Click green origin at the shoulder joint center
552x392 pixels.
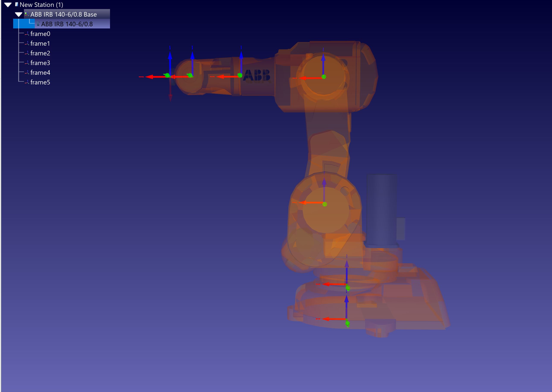pyautogui.click(x=325, y=204)
